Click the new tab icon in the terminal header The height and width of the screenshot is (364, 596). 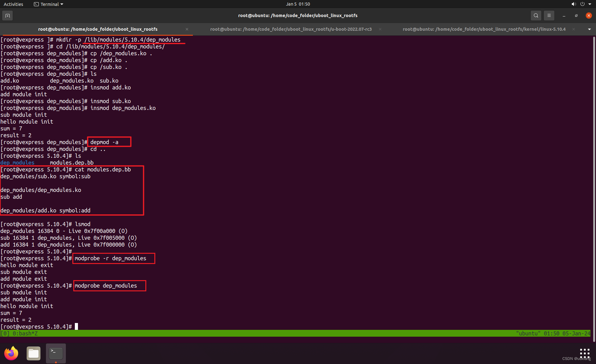pyautogui.click(x=7, y=16)
